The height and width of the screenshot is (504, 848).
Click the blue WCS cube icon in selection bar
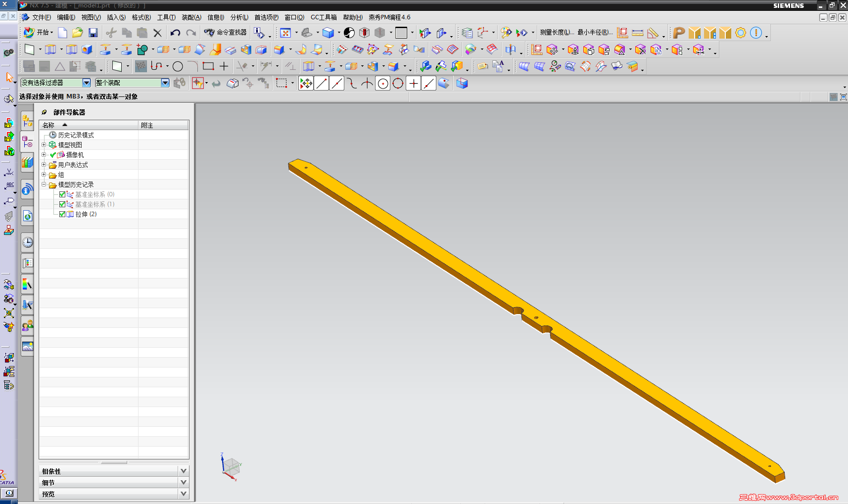click(462, 83)
